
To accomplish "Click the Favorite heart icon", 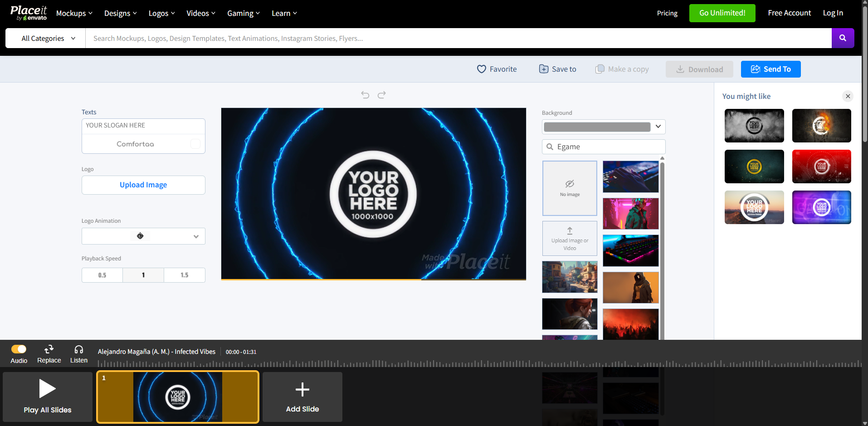I will click(482, 69).
